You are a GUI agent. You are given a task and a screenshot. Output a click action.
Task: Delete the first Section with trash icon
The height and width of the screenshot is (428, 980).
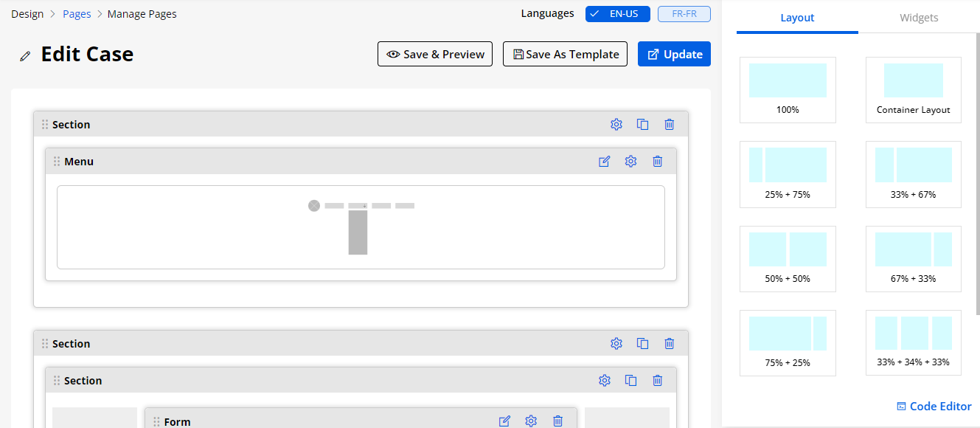(669, 125)
